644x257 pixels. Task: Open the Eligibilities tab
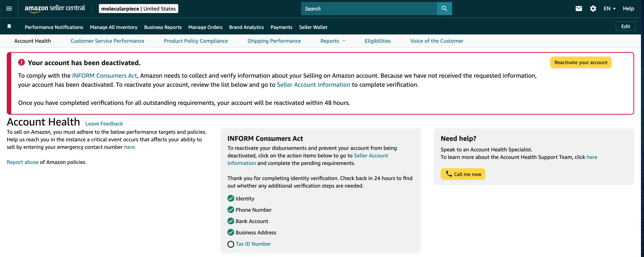coord(378,41)
